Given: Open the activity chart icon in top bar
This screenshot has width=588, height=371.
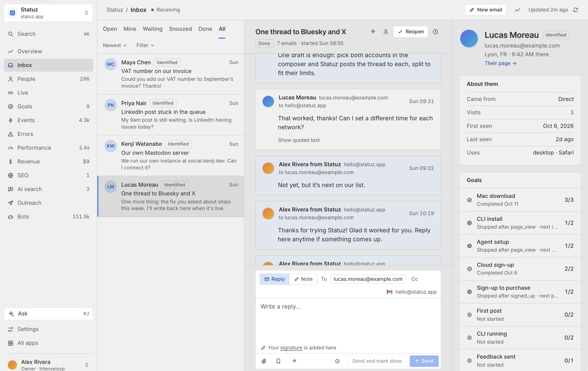Looking at the screenshot, I should pyautogui.click(x=517, y=10).
